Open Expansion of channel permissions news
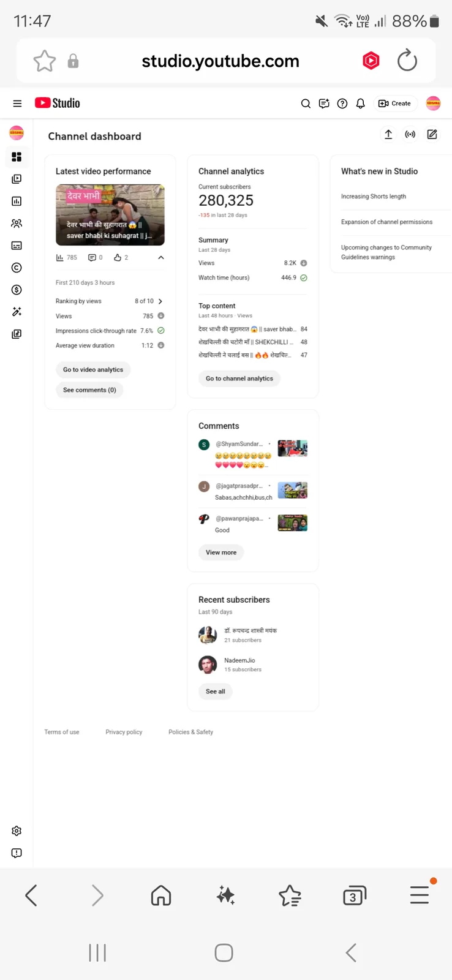Screen dimensions: 452x980 click(x=387, y=222)
